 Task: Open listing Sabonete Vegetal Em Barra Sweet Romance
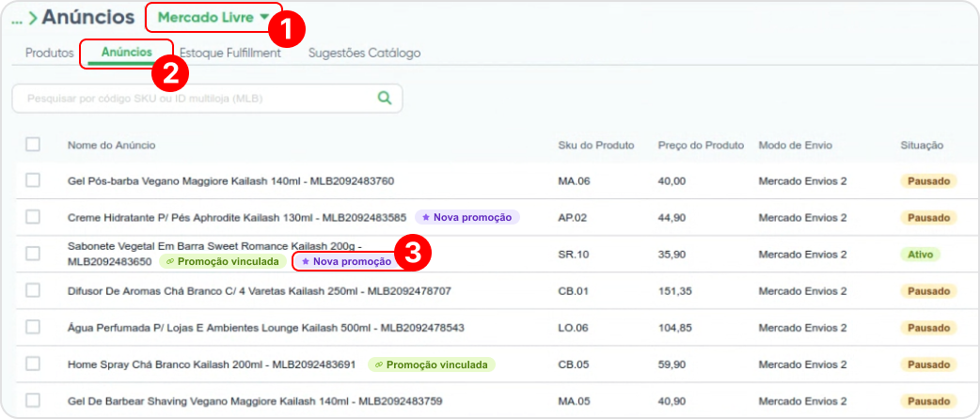(x=215, y=254)
